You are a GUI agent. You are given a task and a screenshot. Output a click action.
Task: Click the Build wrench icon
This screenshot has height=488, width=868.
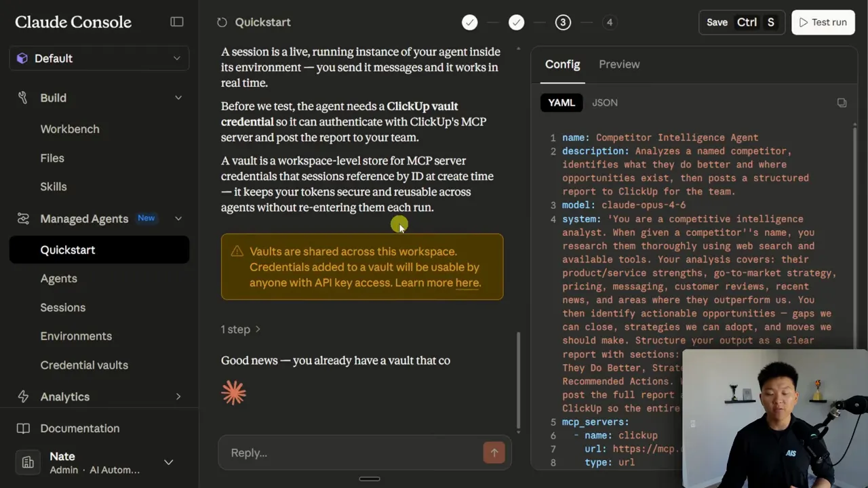pyautogui.click(x=23, y=98)
